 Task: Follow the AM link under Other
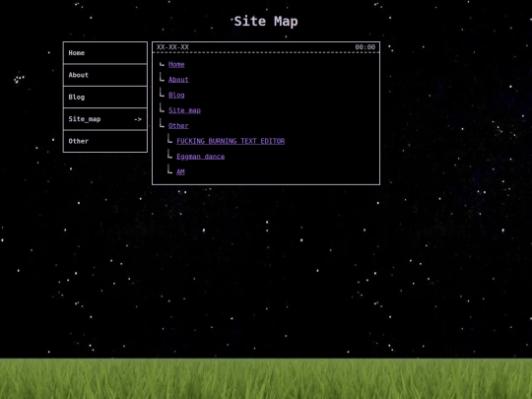pyautogui.click(x=180, y=171)
